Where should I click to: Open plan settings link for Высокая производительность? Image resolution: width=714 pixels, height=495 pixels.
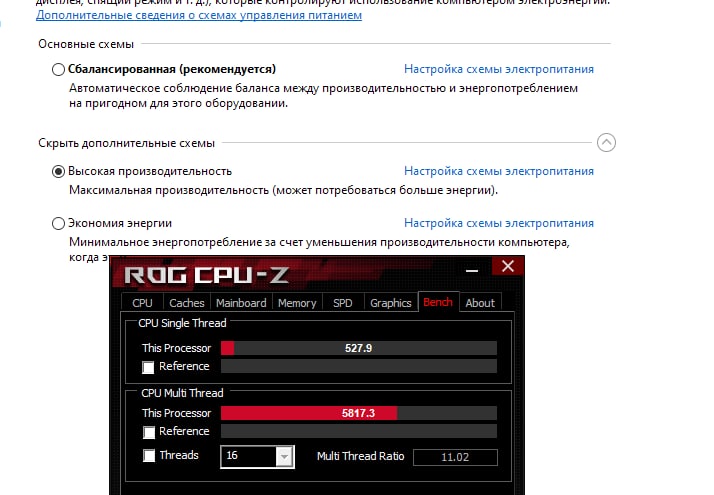click(x=499, y=171)
